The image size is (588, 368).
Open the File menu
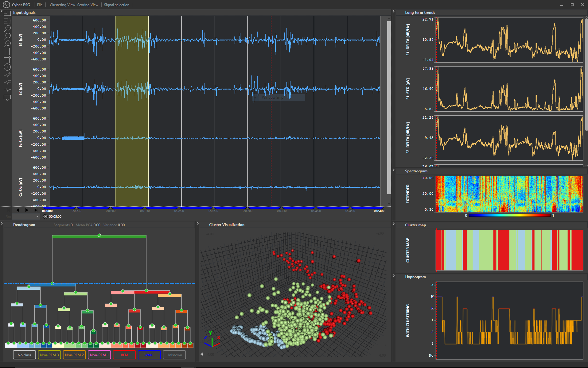40,5
